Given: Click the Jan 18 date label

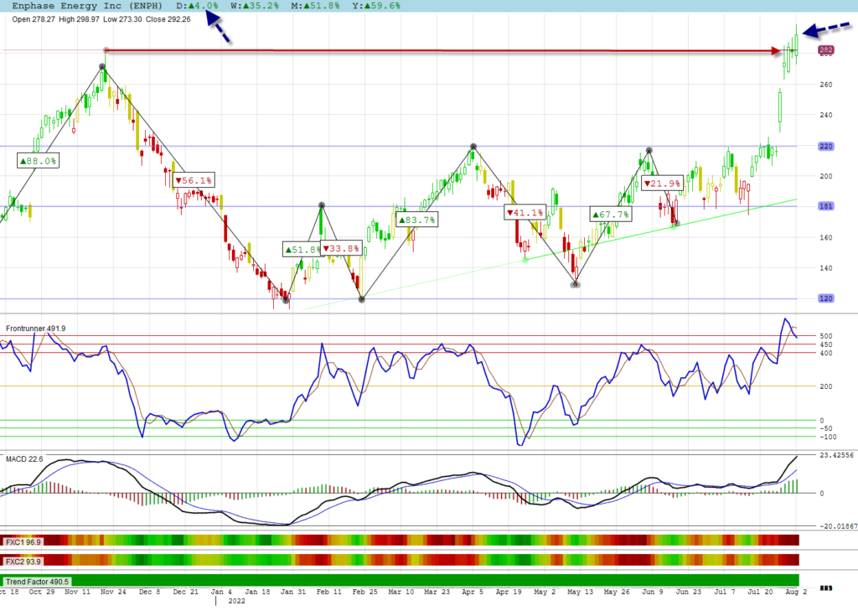Looking at the screenshot, I should tap(257, 592).
